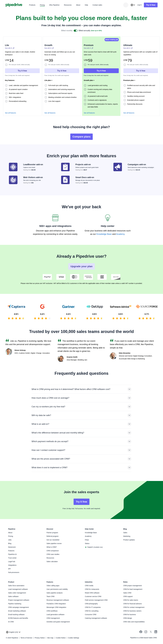Open the LinkedIn social icon in footer
This screenshot has width=163, height=644.
point(156,632)
